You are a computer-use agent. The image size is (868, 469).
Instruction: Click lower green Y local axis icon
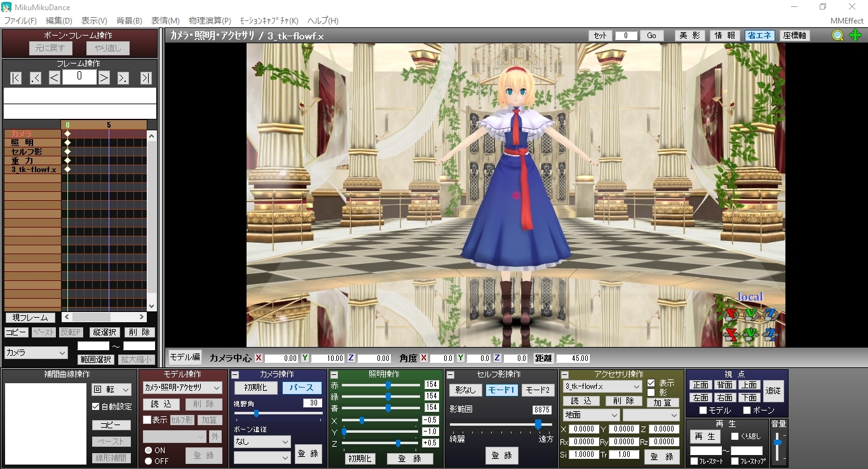click(751, 334)
